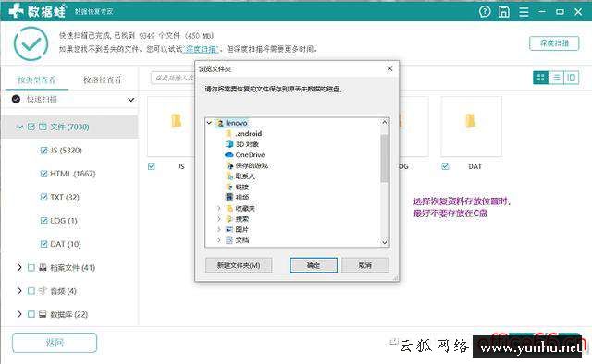Click the 数据蛙 logo
592x364 pixels.
37,11
